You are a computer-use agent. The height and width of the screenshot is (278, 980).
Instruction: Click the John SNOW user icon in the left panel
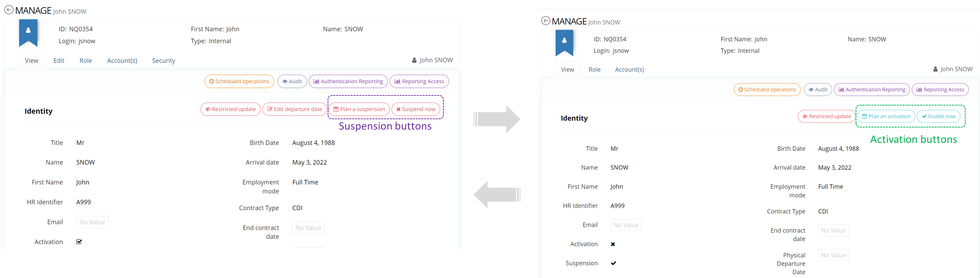click(x=414, y=60)
